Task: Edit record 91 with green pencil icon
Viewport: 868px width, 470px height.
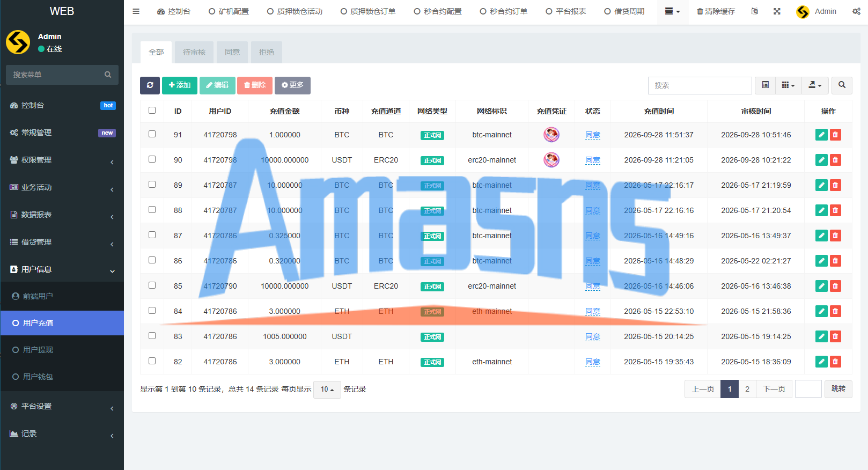Action: pos(821,135)
